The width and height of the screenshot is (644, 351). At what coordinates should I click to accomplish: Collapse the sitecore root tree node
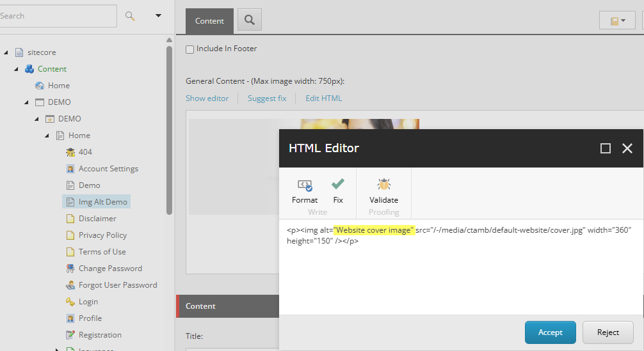pyautogui.click(x=6, y=52)
